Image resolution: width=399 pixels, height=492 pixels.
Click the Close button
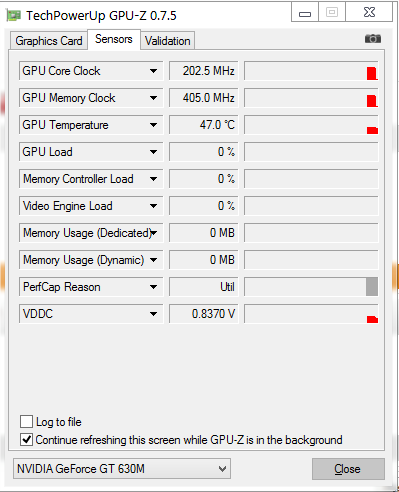click(348, 469)
